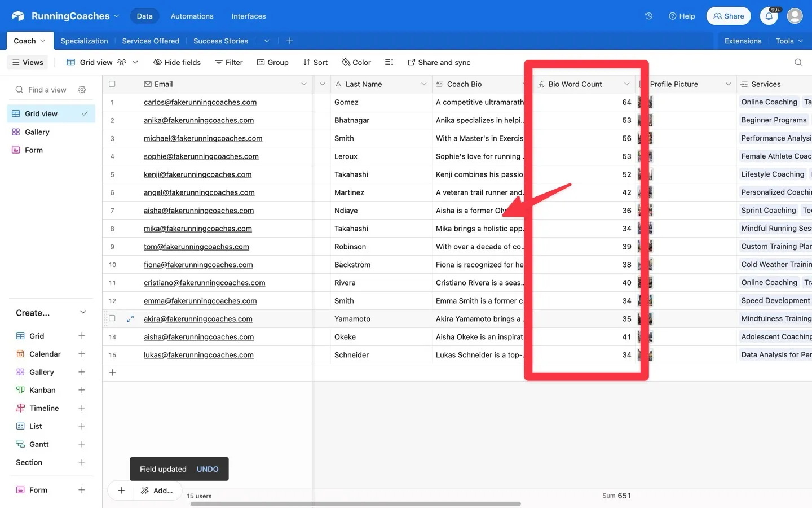Image resolution: width=812 pixels, height=508 pixels.
Task: Switch to the Automations tab
Action: [192, 16]
